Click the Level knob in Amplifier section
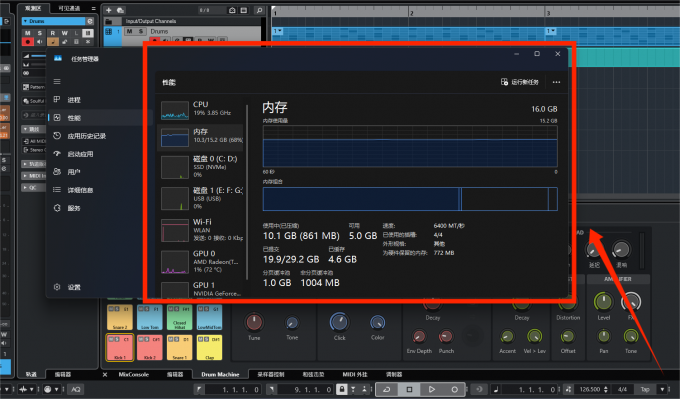Viewport: 680px width, 399px height. pyautogui.click(x=603, y=301)
